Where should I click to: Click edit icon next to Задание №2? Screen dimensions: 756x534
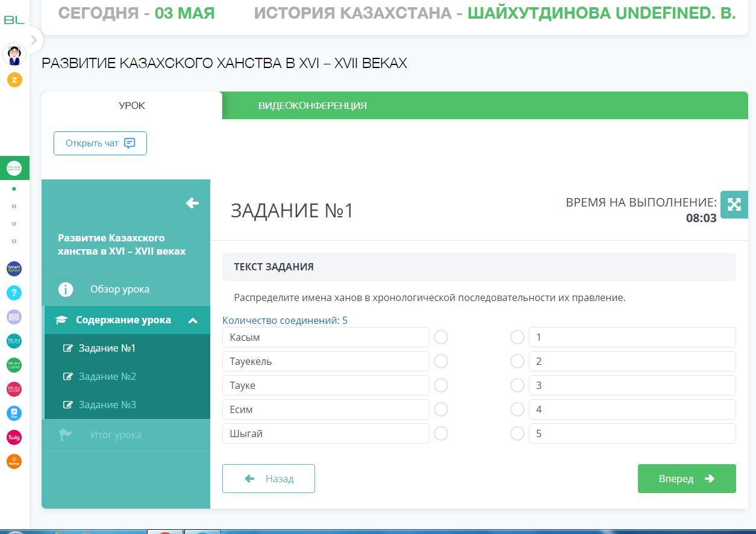[68, 377]
